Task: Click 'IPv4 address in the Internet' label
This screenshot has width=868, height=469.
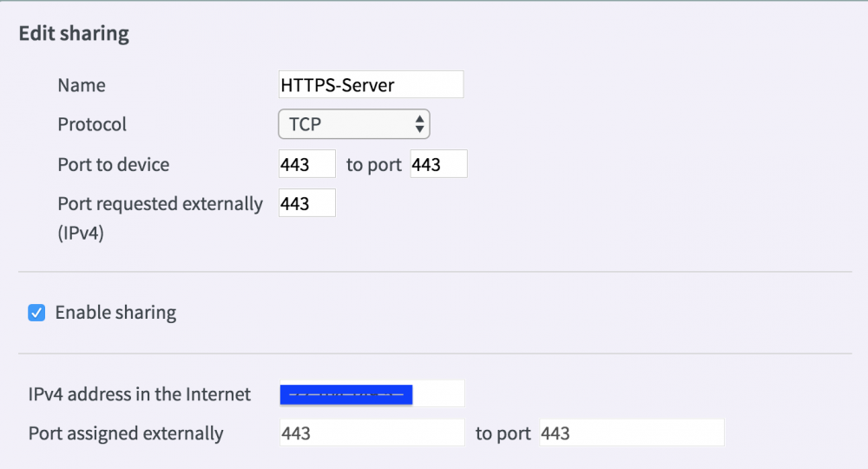Action: click(140, 394)
